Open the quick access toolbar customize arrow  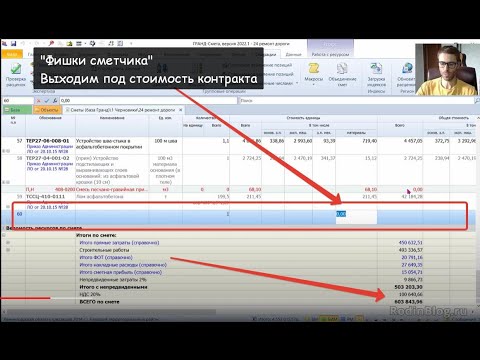pos(131,43)
